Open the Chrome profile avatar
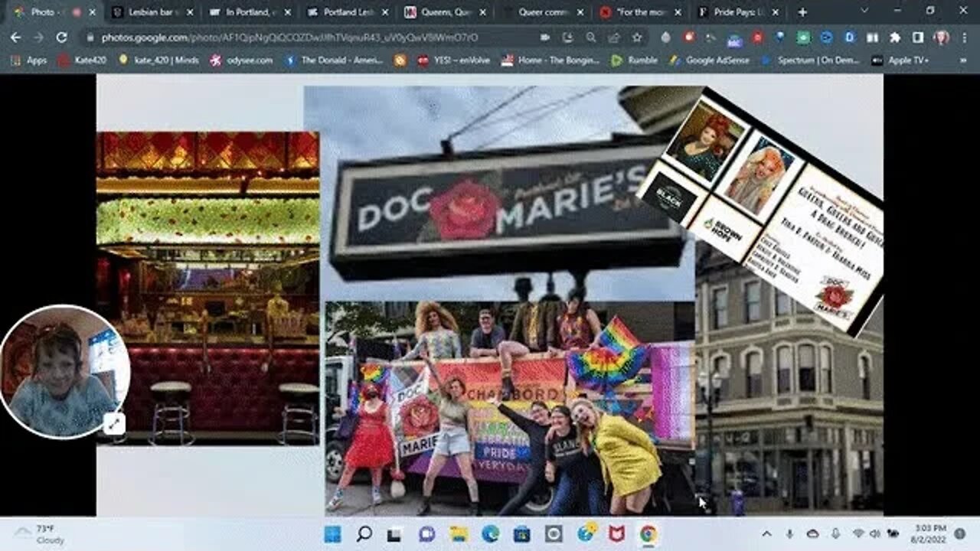The image size is (980, 551). (x=942, y=37)
